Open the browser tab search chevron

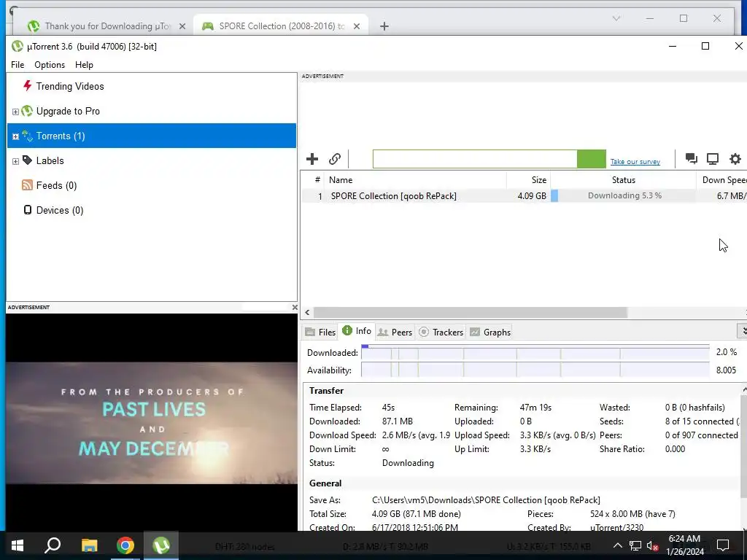[616, 18]
